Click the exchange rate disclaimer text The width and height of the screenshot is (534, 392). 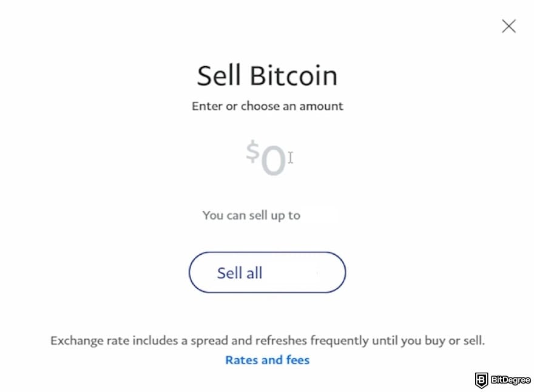(x=267, y=340)
